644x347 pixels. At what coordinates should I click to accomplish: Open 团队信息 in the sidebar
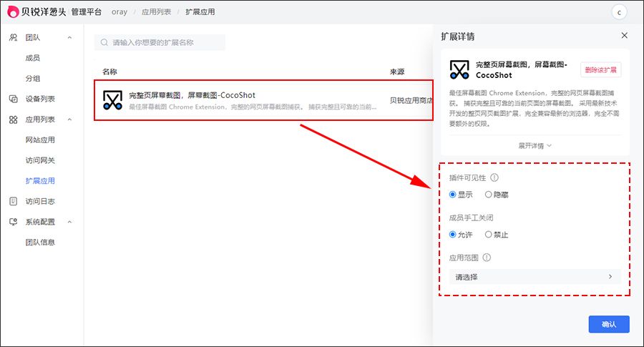tap(40, 243)
